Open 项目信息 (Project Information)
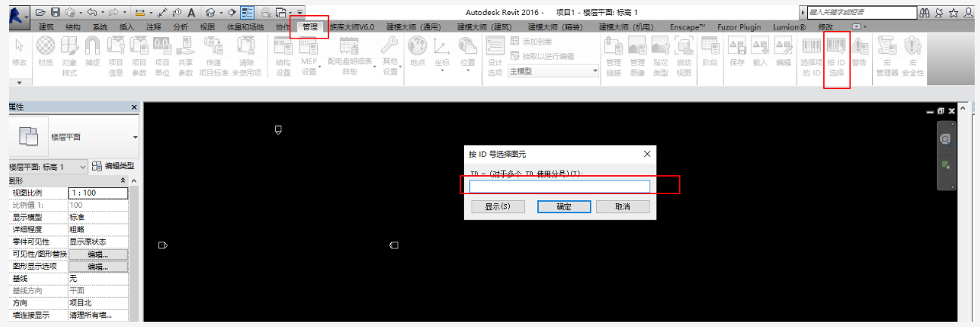The height and width of the screenshot is (327, 980). coord(115,57)
